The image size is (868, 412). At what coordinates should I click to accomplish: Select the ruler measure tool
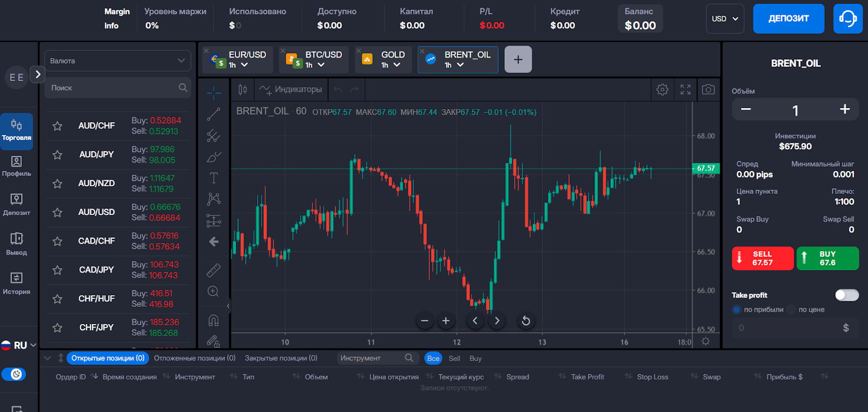214,270
